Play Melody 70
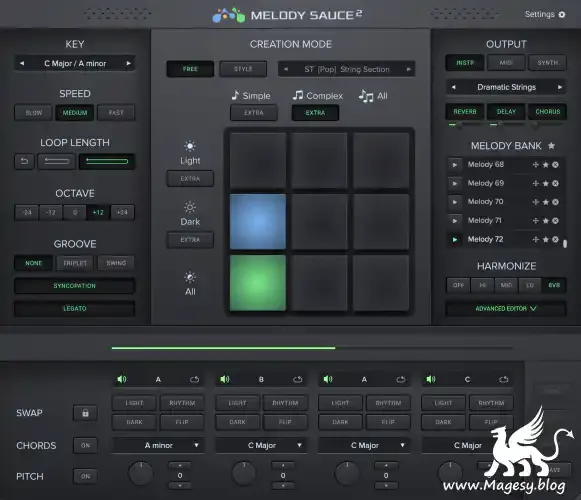Screen dimensions: 581x500 [455, 202]
